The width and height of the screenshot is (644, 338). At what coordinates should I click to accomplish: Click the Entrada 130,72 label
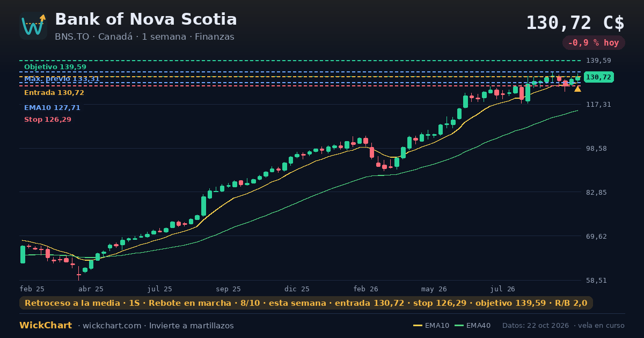(54, 93)
